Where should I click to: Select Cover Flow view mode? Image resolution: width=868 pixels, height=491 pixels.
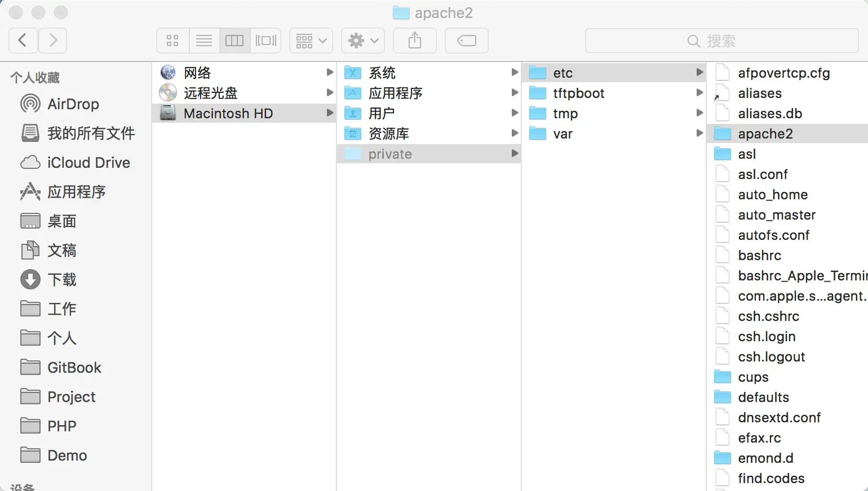click(x=265, y=40)
